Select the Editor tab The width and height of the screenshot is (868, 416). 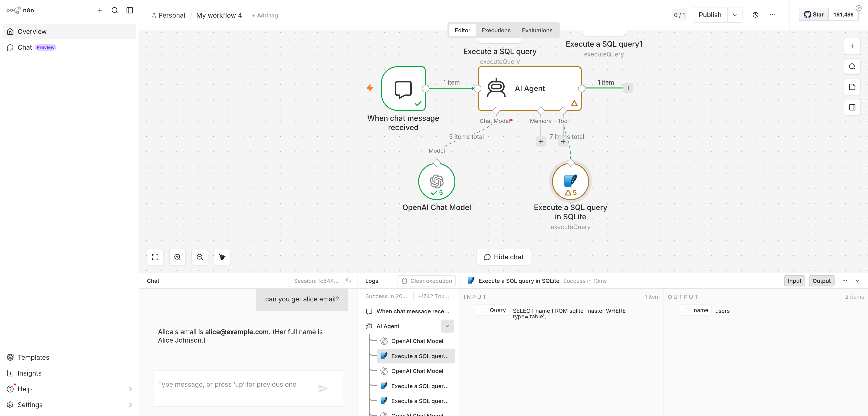coord(462,30)
